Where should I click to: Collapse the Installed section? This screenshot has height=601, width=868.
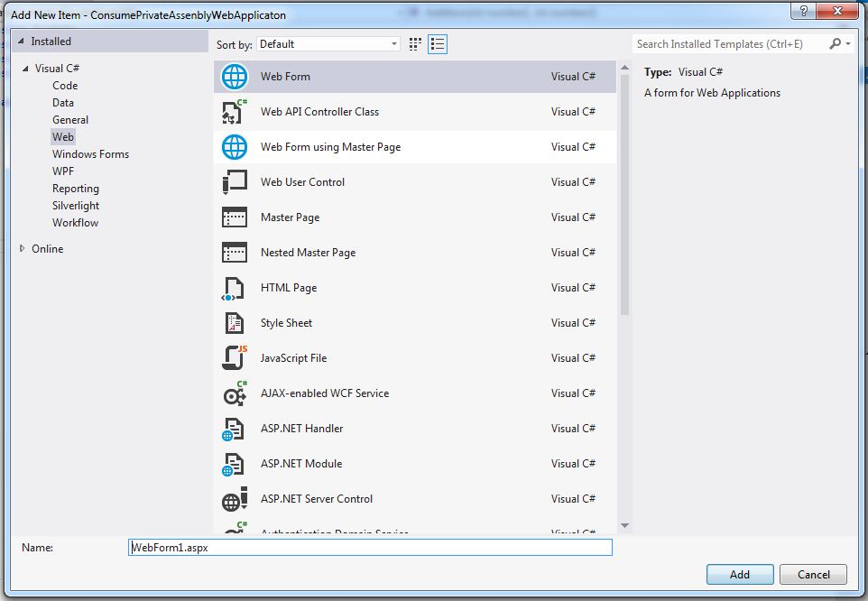(21, 41)
